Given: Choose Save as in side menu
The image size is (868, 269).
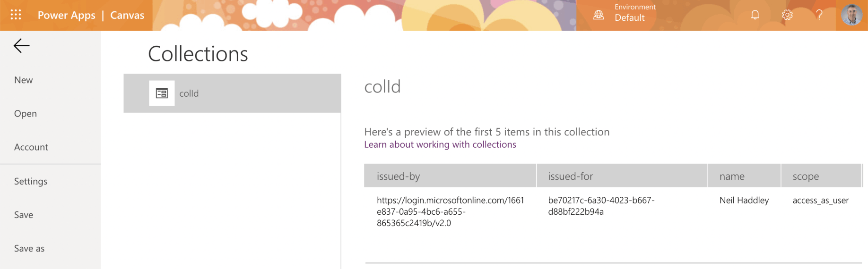Looking at the screenshot, I should [29, 249].
